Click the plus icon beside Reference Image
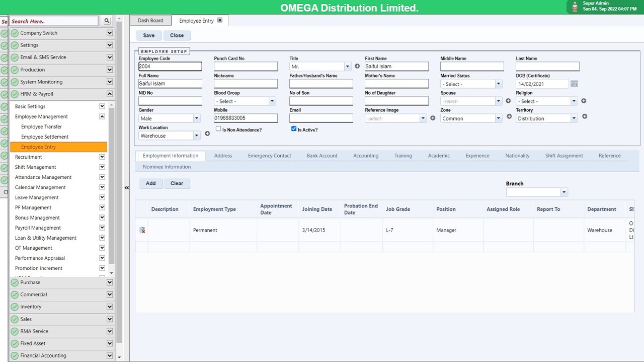 [x=433, y=118]
